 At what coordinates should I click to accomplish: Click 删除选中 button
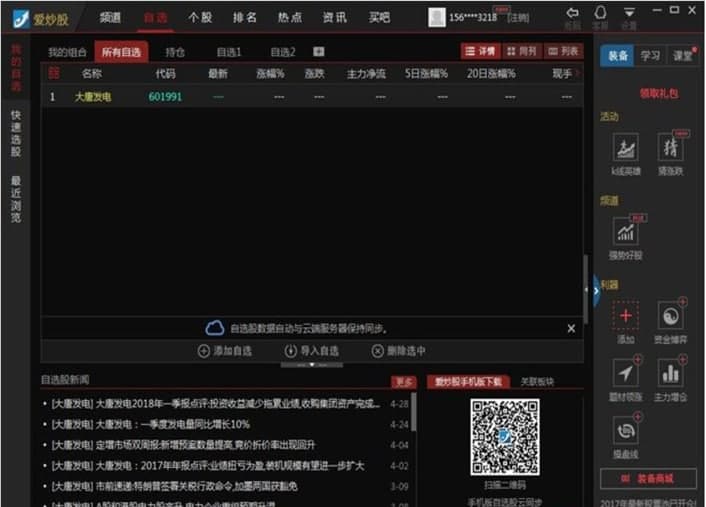tap(398, 351)
